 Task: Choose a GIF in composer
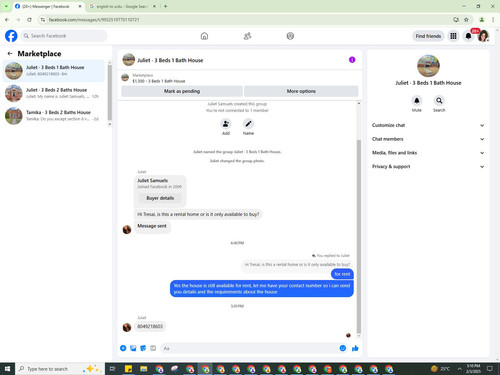click(153, 348)
